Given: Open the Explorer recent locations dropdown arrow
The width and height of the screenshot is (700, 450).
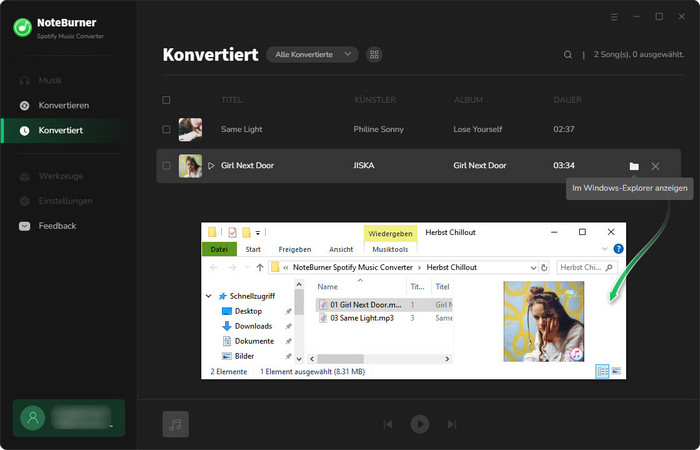Looking at the screenshot, I should click(247, 267).
